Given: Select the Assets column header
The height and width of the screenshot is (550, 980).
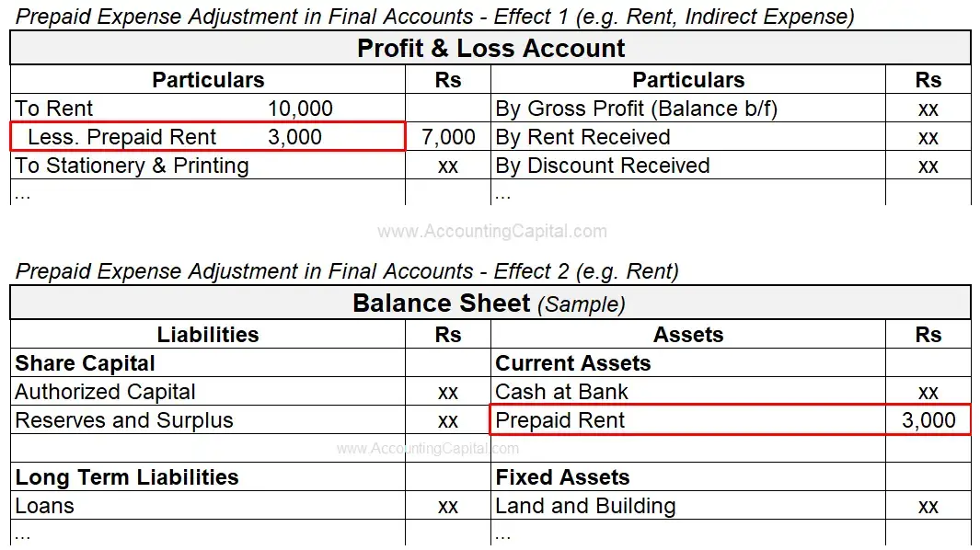Looking at the screenshot, I should [x=688, y=335].
